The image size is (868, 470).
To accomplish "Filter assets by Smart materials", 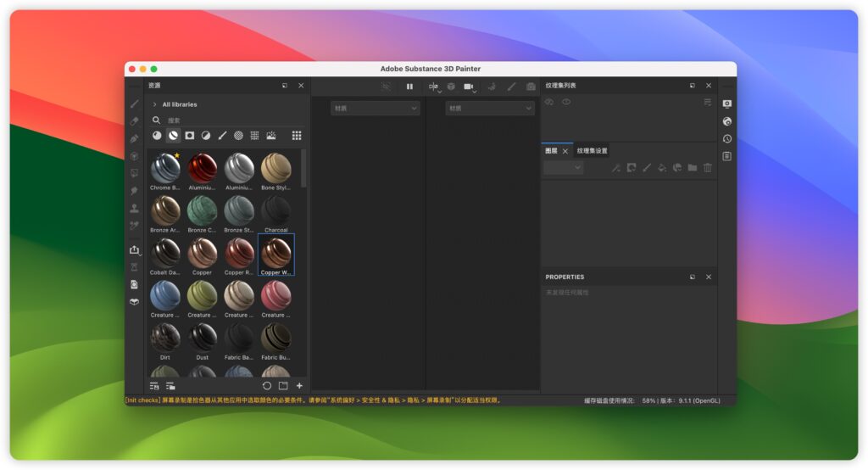I will pyautogui.click(x=173, y=135).
